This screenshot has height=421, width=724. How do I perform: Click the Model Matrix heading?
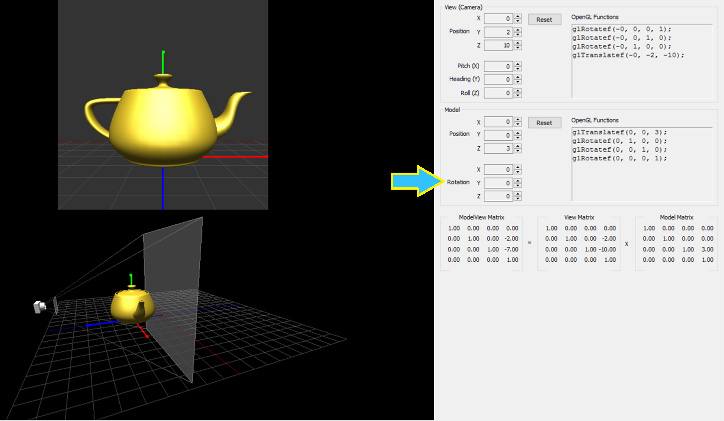(676, 217)
